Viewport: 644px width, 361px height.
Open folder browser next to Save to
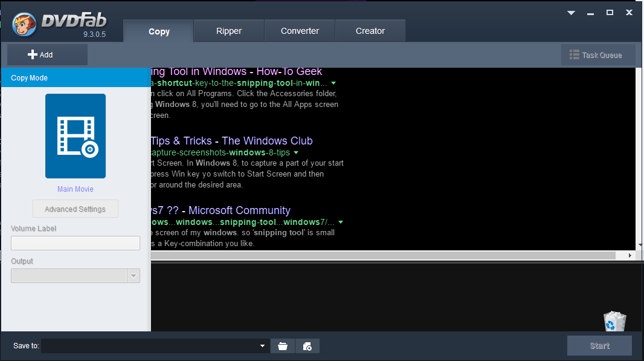[x=283, y=346]
